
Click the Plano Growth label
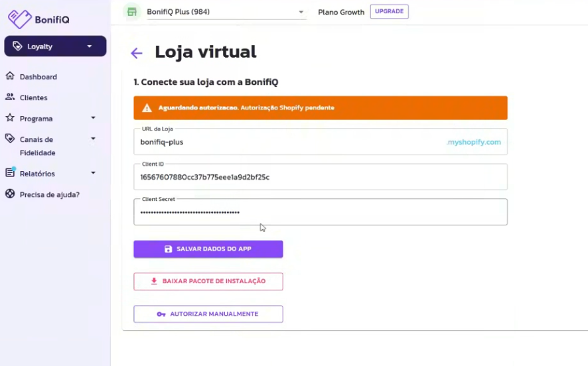point(341,12)
